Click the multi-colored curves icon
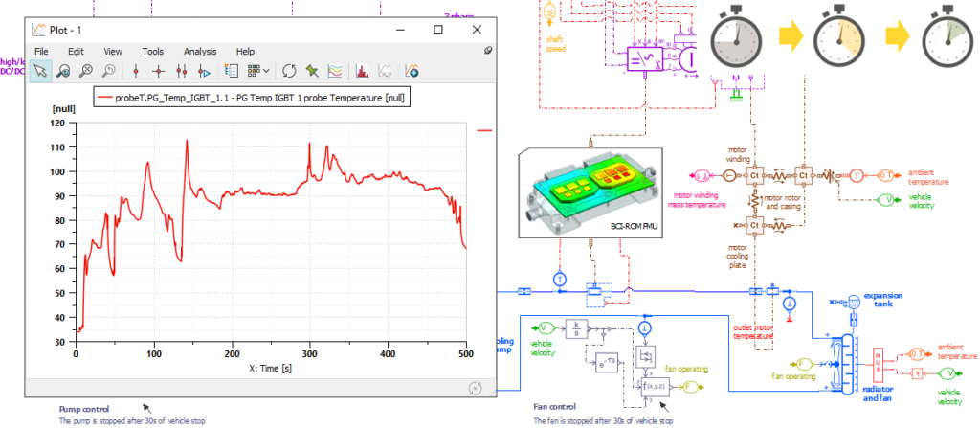The width and height of the screenshot is (980, 428). pyautogui.click(x=335, y=71)
